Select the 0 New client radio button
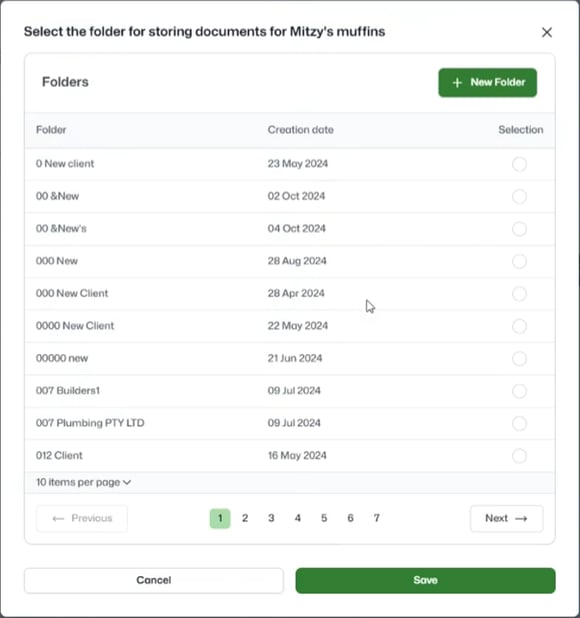The image size is (580, 618). [519, 164]
